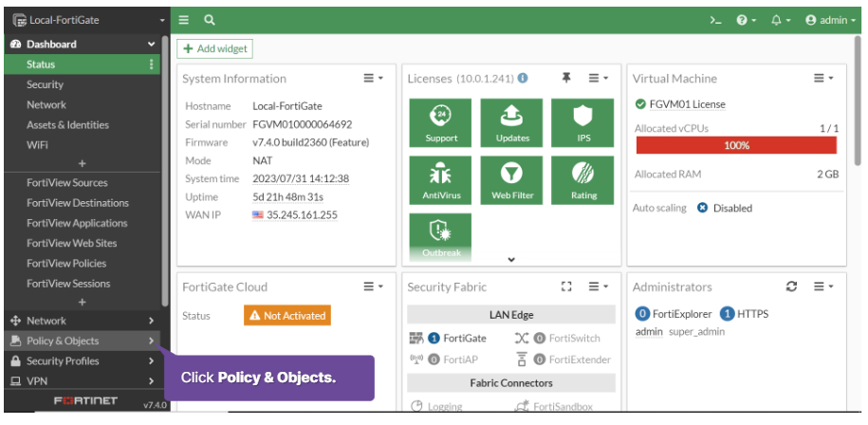This screenshot has width=868, height=425.
Task: Expand the Security Profiles menu
Action: [x=82, y=360]
